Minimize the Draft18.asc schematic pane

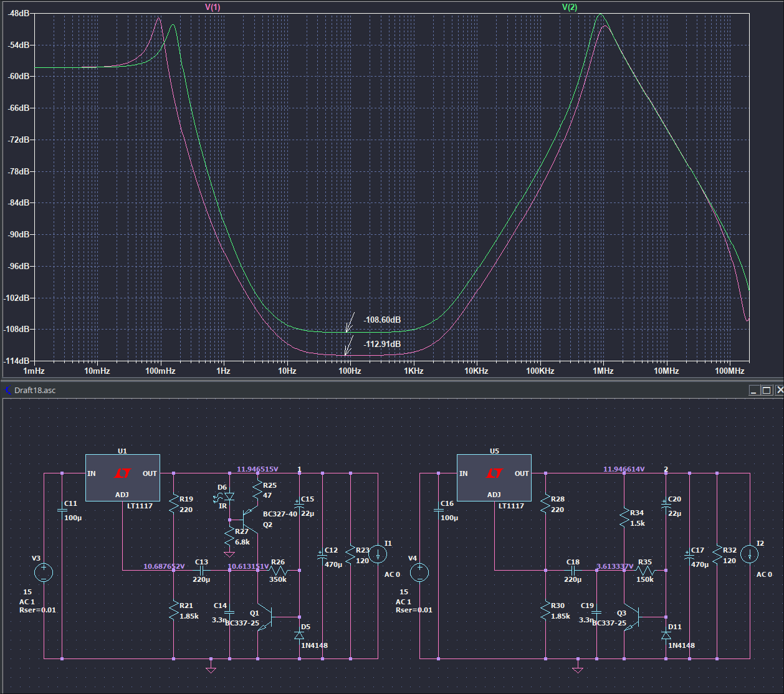(754, 390)
